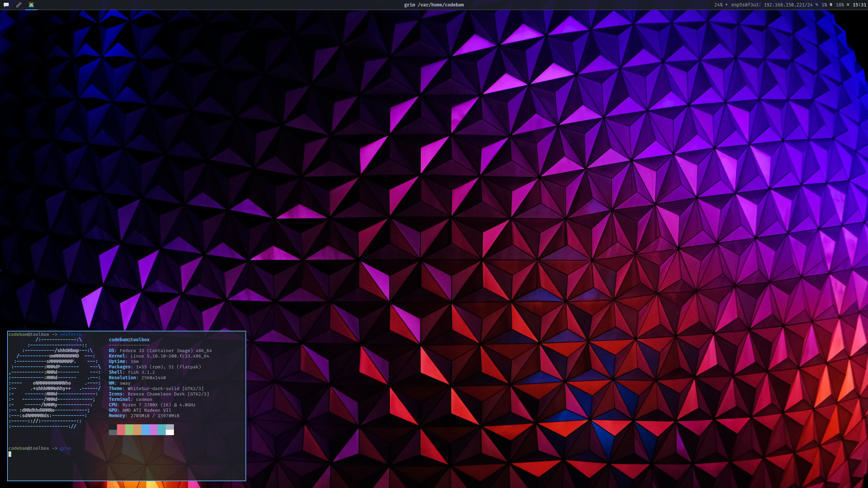Click the blinking cursor on the terminal prompt
Viewport: 868px width, 488px height.
(x=10, y=454)
